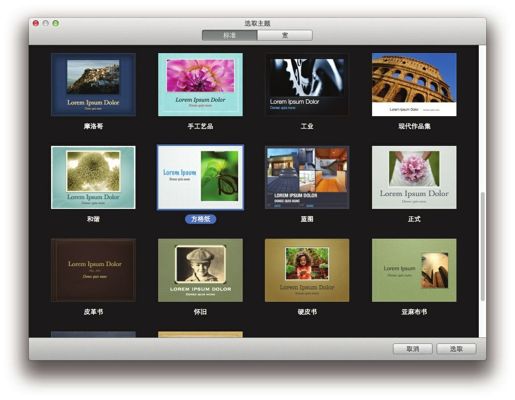Choose the 手工艺品 flower theme thumbnail
This screenshot has width=515, height=400.
(200, 85)
